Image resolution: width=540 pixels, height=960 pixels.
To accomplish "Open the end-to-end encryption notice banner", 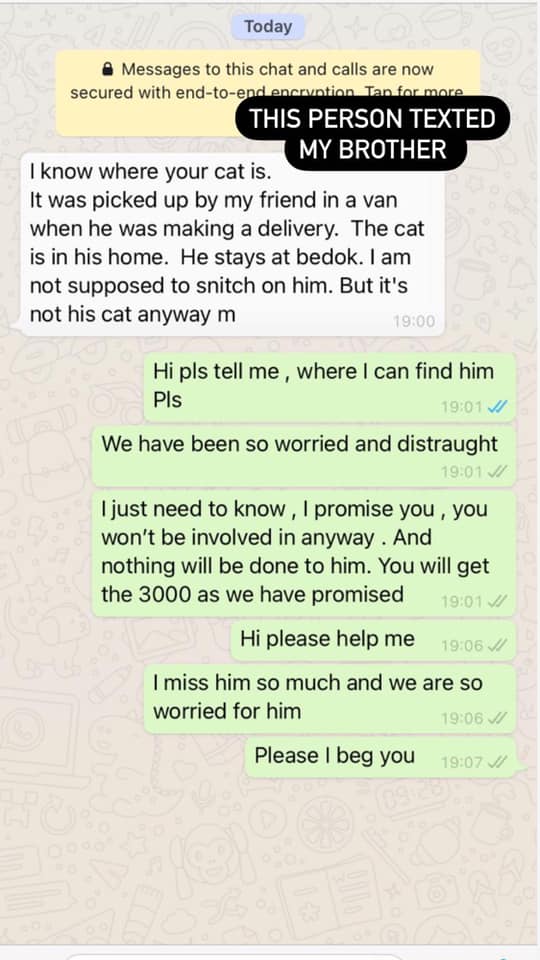I will click(x=268, y=92).
